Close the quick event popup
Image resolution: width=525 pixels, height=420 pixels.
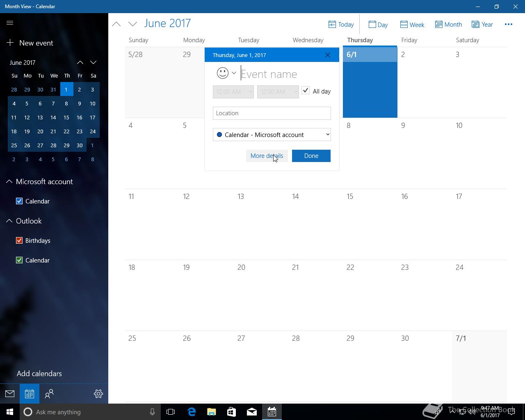coord(328,55)
